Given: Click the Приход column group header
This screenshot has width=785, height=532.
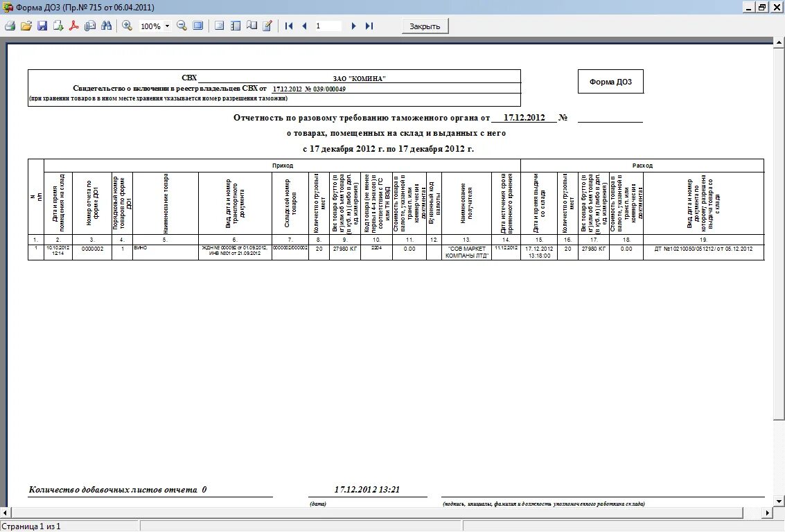Looking at the screenshot, I should [x=283, y=166].
